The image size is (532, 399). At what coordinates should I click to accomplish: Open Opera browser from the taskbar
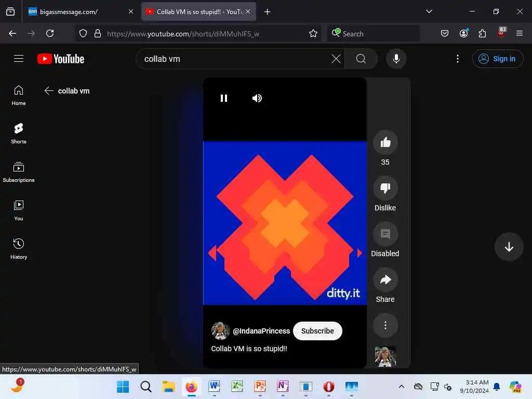(x=329, y=387)
